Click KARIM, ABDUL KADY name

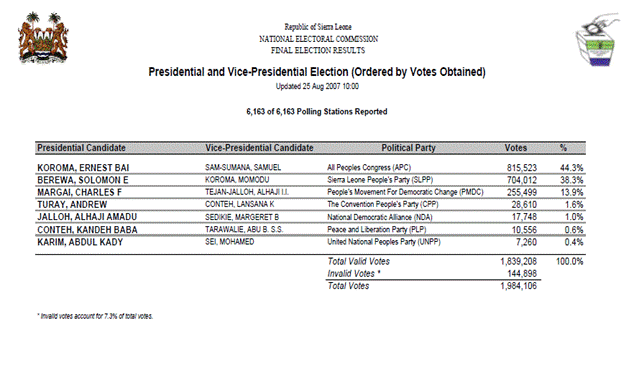click(80, 242)
